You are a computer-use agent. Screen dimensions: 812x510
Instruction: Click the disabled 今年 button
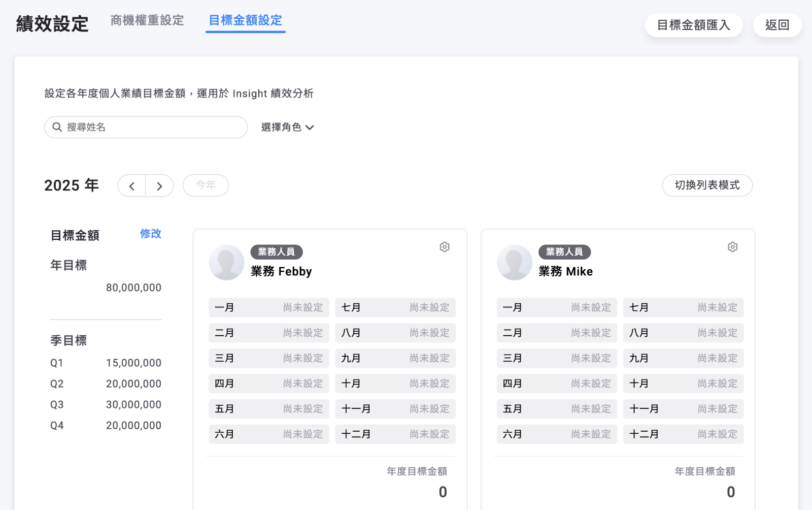[206, 185]
